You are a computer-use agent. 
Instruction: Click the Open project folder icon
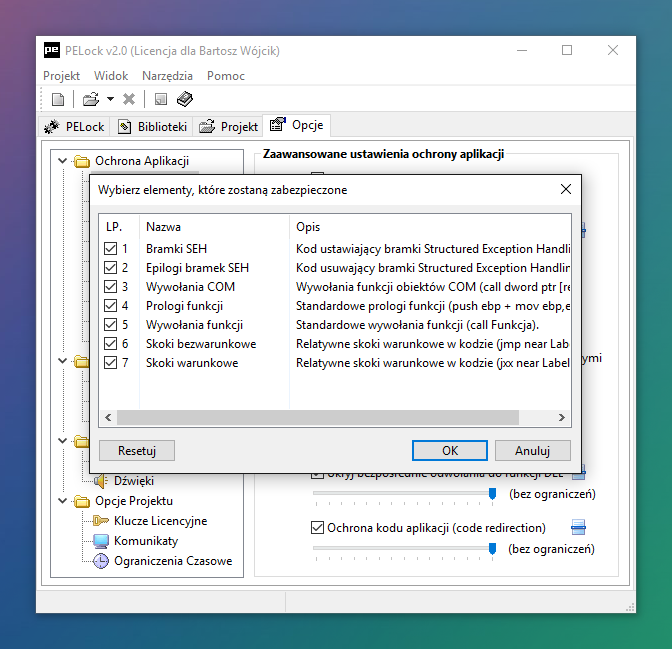coord(91,99)
